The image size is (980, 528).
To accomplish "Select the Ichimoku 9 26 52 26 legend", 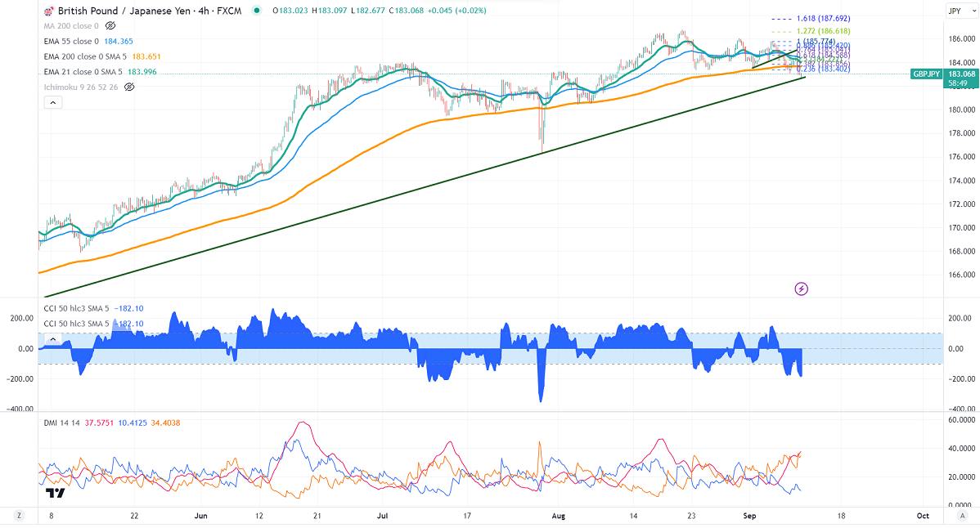I will pyautogui.click(x=81, y=87).
